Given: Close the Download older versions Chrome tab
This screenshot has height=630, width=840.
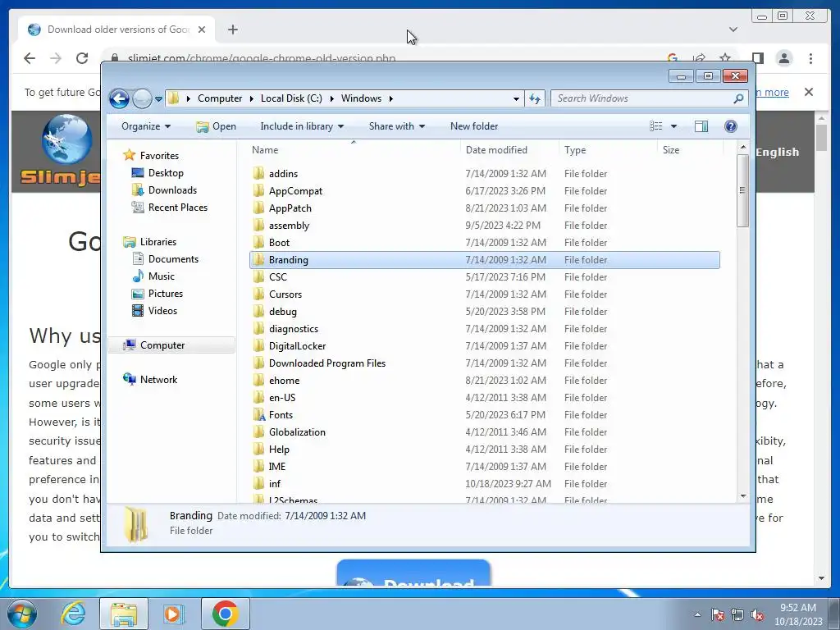Looking at the screenshot, I should pos(202,30).
